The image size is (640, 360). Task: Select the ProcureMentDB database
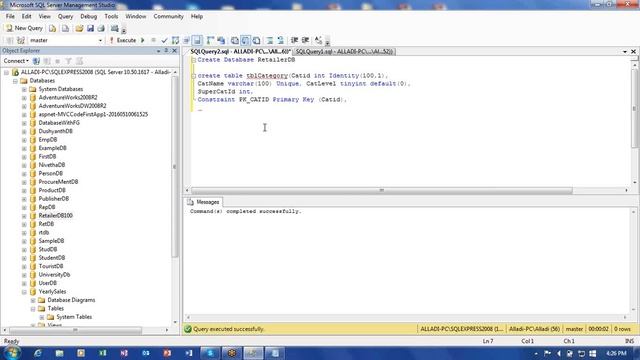[x=58, y=182]
